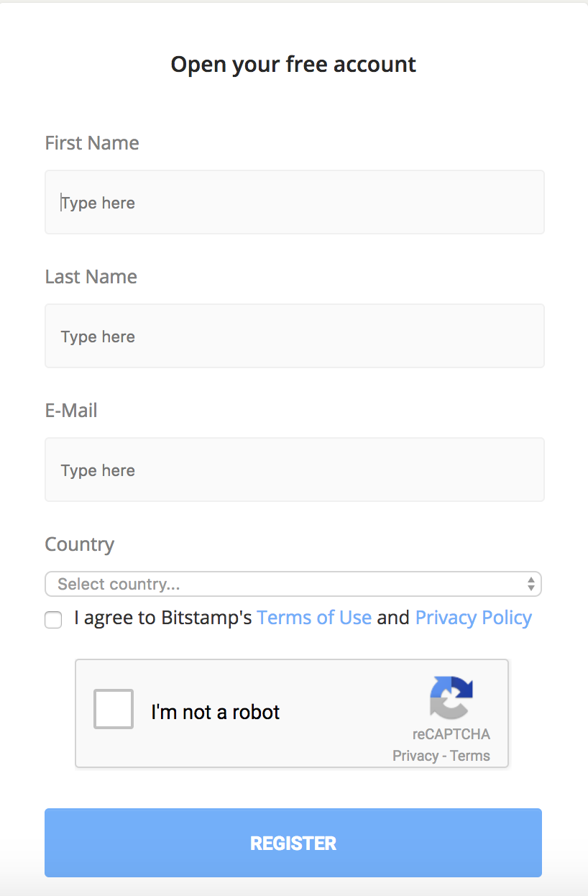The image size is (588, 896).
Task: Open the reCAPTCHA Privacy link
Action: [x=415, y=756]
